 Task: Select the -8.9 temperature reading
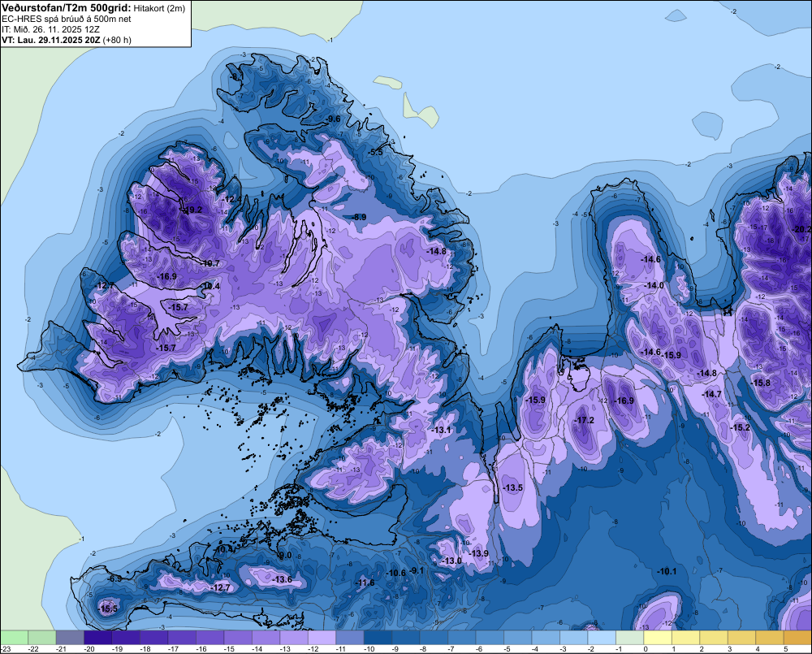[358, 217]
